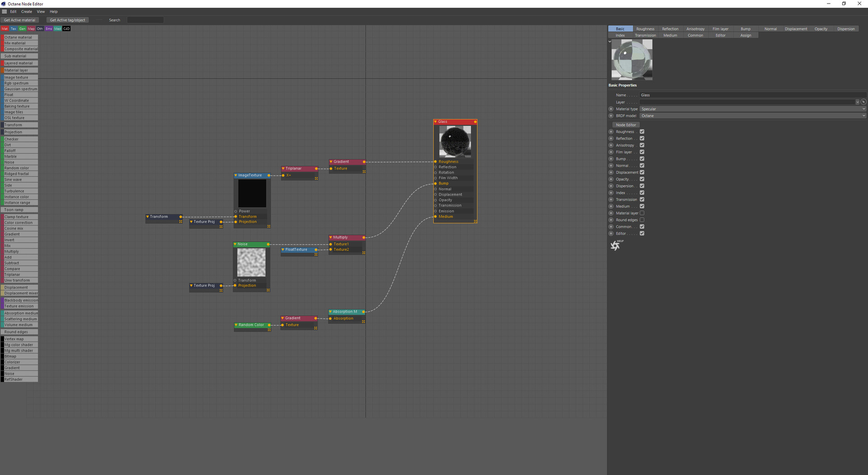Click Get Active tag/object button
868x475 pixels.
(x=67, y=20)
